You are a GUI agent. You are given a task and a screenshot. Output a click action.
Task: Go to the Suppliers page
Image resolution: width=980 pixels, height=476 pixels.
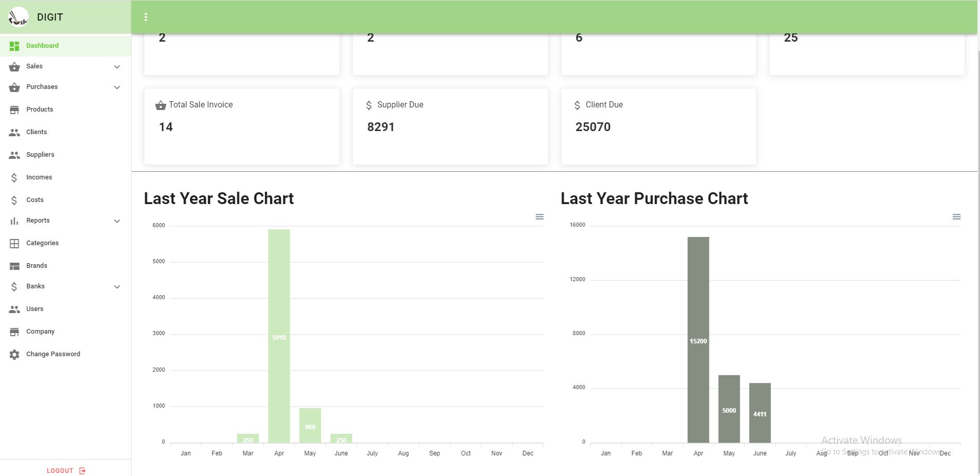pos(40,155)
